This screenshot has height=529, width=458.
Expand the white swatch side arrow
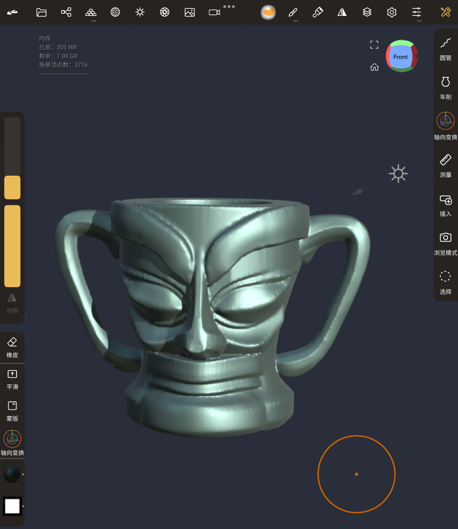pyautogui.click(x=23, y=506)
